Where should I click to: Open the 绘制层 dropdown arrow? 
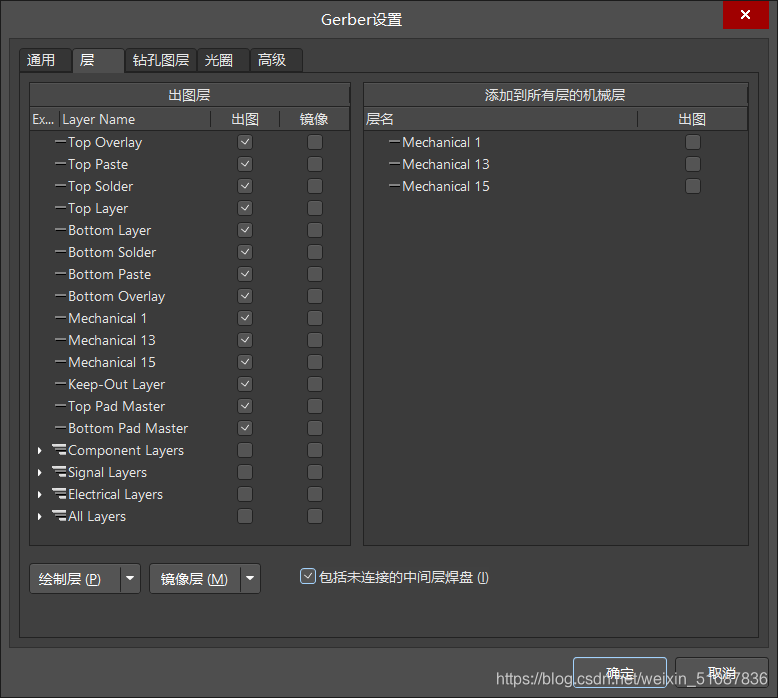coord(130,579)
